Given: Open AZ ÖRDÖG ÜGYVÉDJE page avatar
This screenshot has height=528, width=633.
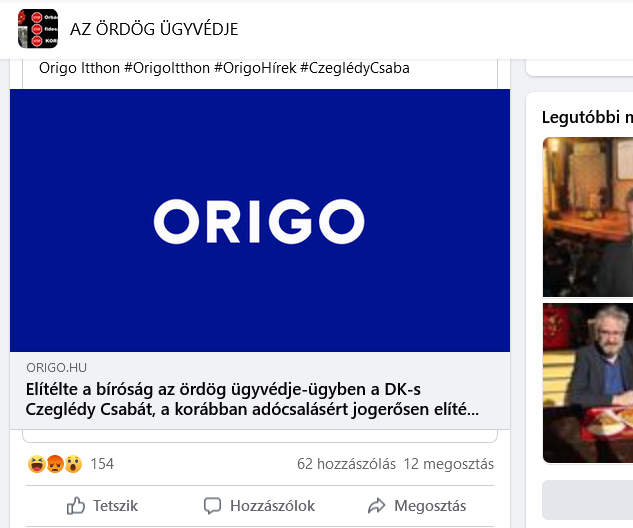Looking at the screenshot, I should pyautogui.click(x=38, y=29).
